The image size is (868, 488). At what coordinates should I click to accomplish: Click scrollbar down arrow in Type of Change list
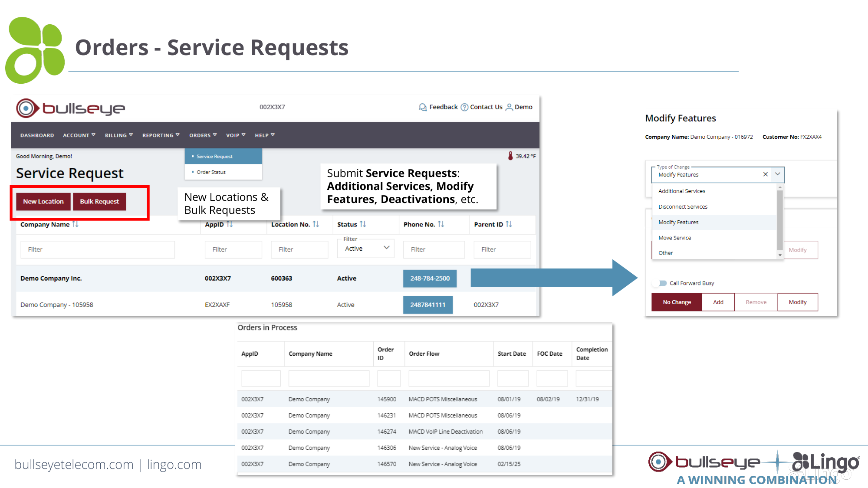(780, 255)
